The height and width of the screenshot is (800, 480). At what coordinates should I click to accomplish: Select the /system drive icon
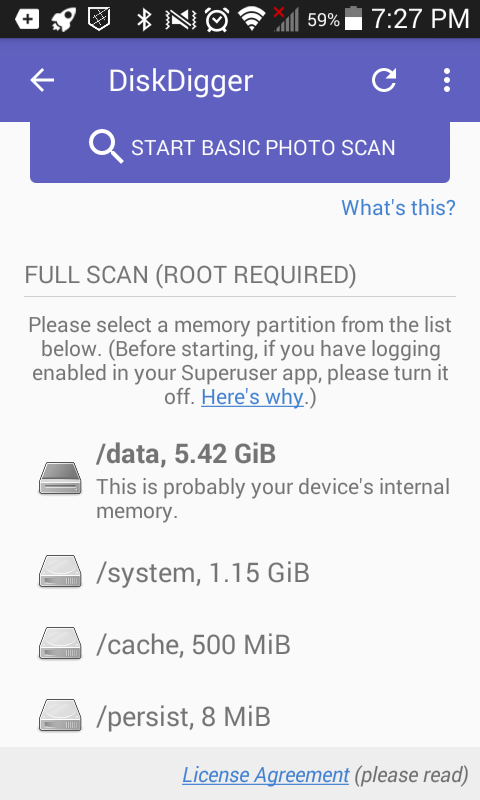pos(60,571)
